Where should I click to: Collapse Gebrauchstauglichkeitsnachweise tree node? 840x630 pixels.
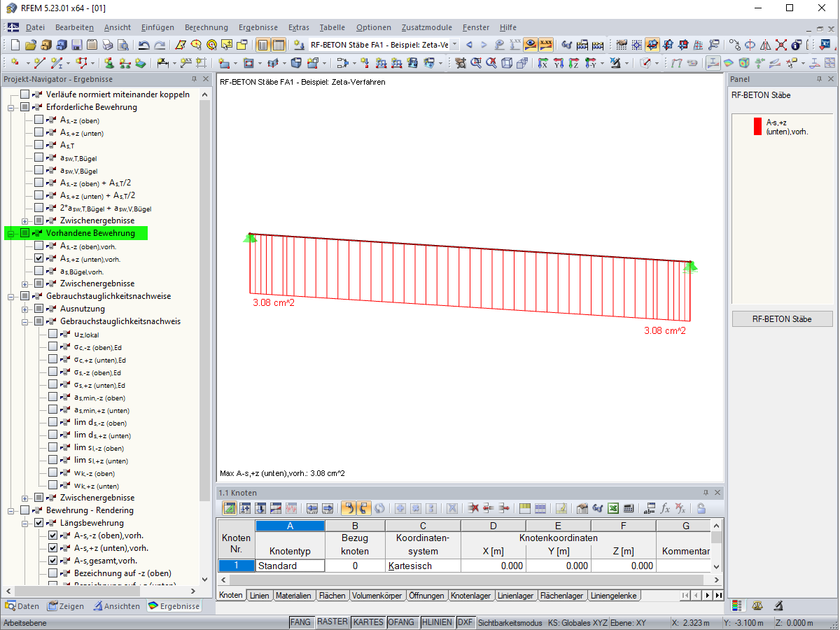click(x=11, y=297)
